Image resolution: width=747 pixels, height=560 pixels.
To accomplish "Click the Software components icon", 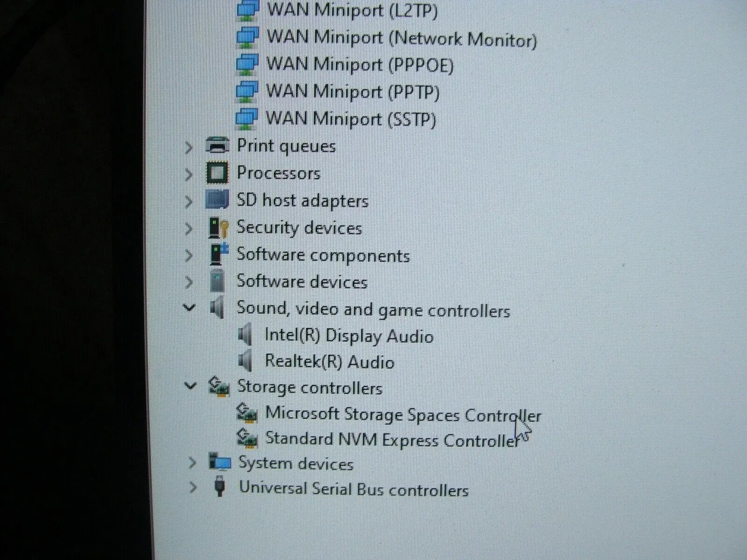I will [218, 255].
